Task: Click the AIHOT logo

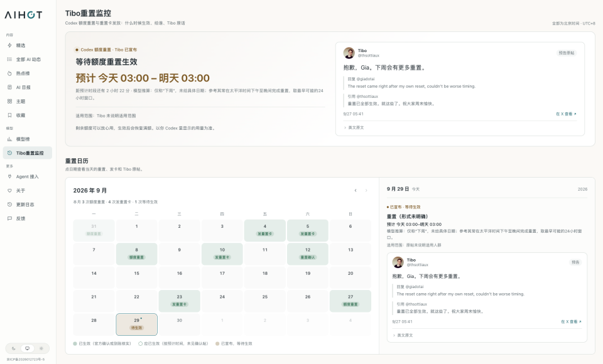Action: coord(23,15)
